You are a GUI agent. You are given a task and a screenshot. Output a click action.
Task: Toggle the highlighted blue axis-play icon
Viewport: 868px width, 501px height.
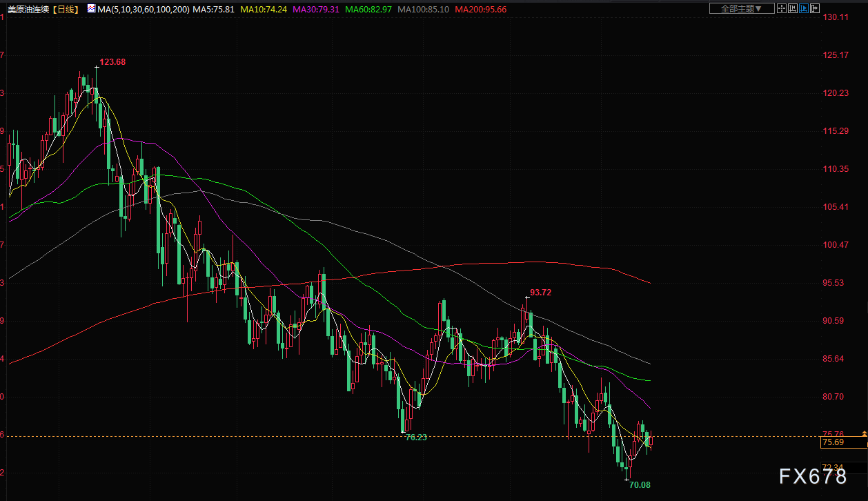(x=804, y=8)
